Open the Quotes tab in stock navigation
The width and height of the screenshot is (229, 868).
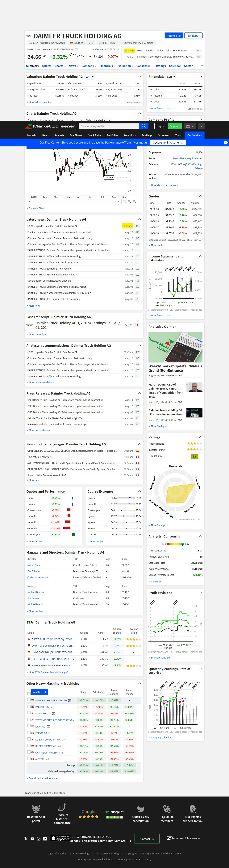(47, 66)
